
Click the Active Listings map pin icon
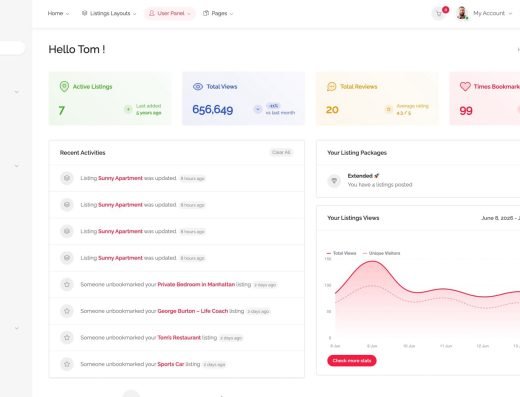(64, 86)
